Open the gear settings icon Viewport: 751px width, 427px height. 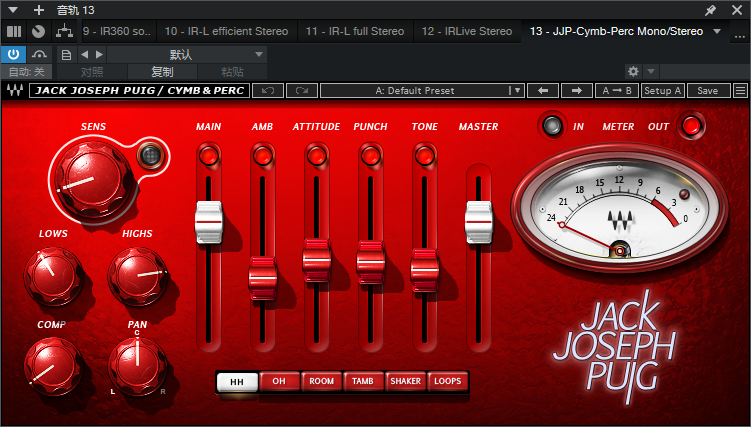[x=633, y=72]
